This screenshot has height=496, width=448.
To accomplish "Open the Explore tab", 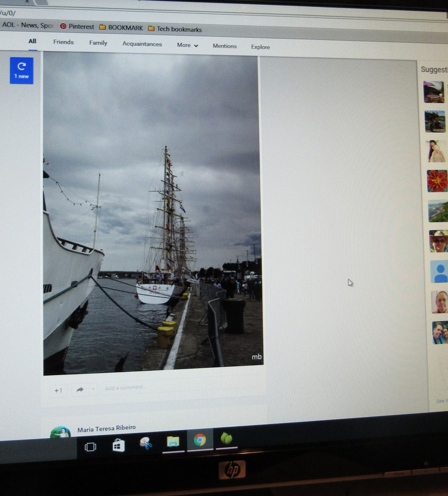I will click(x=260, y=47).
